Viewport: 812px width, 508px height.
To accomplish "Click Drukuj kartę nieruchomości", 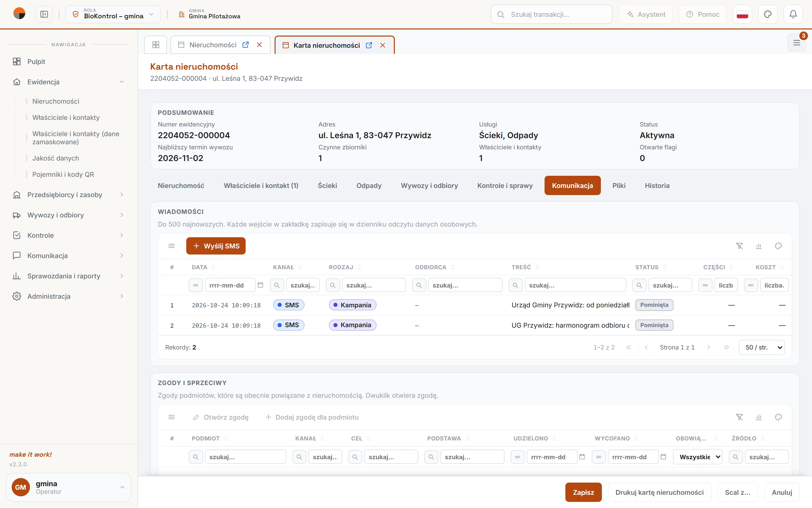I will pos(659,492).
